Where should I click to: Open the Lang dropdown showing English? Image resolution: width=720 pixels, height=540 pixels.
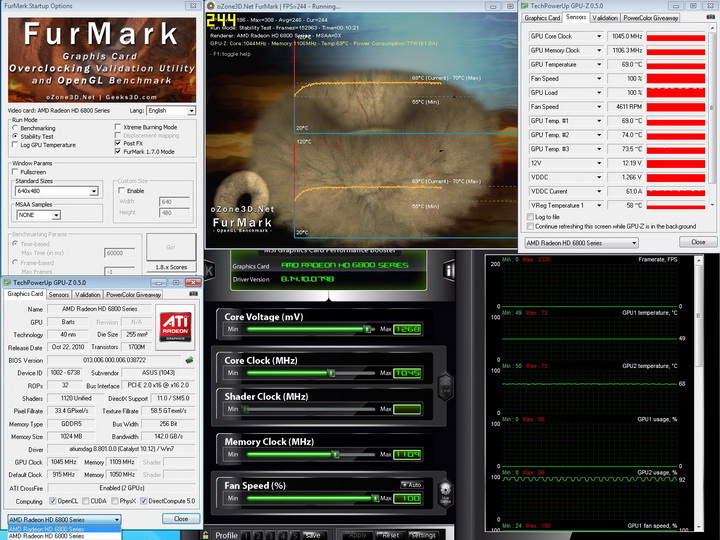171,111
